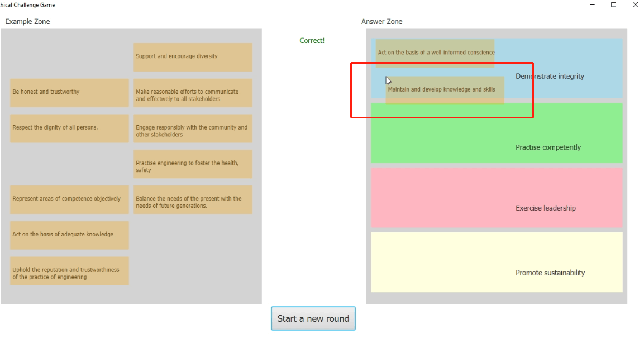The height and width of the screenshot is (343, 644).
Task: Select 'Represent areas of competence objectively' card
Action: 69,199
